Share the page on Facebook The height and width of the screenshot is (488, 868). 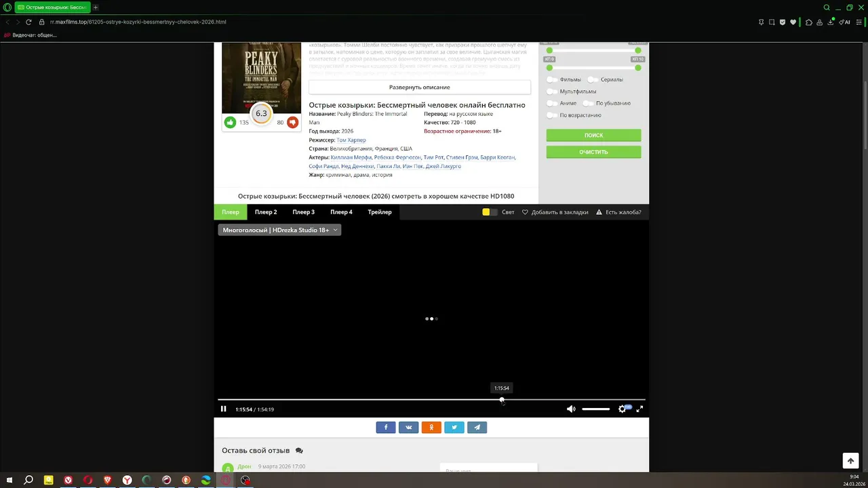pyautogui.click(x=386, y=427)
